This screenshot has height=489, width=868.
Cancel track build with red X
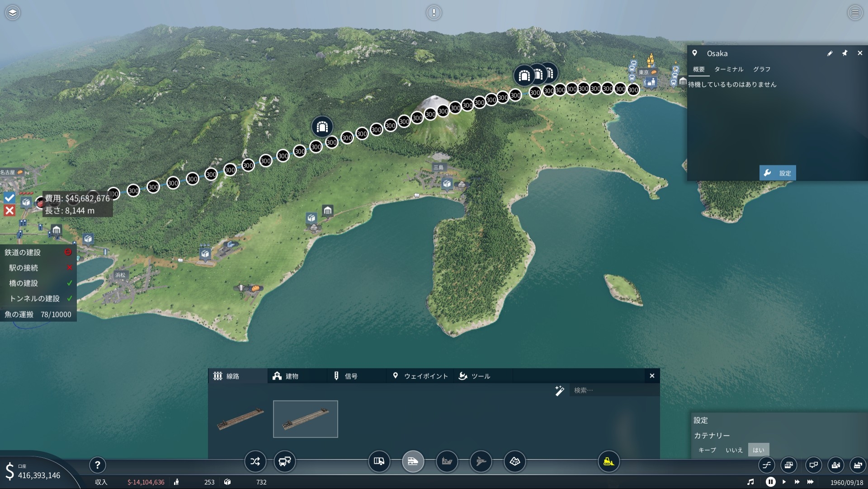click(x=9, y=211)
